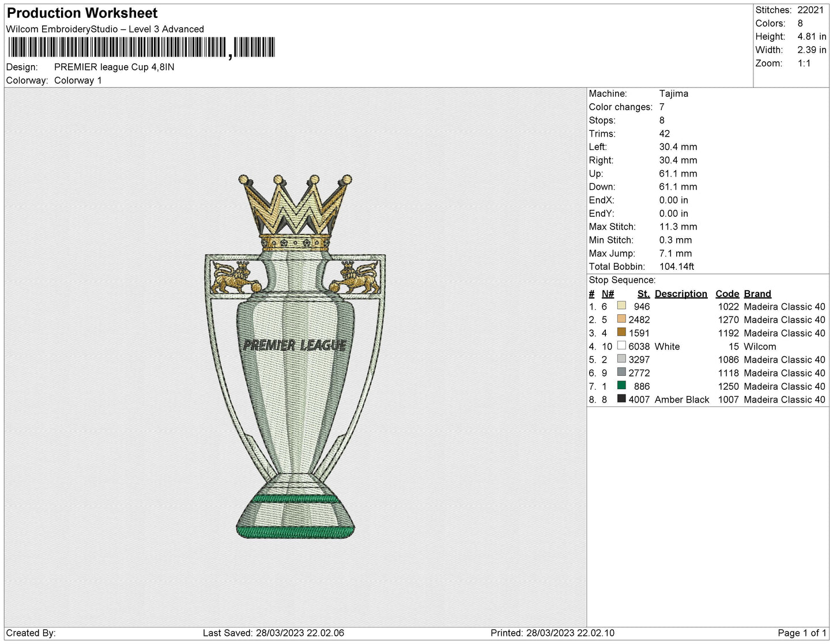Click the dark gray swatch code 1118
The image size is (833, 644).
[x=621, y=372]
